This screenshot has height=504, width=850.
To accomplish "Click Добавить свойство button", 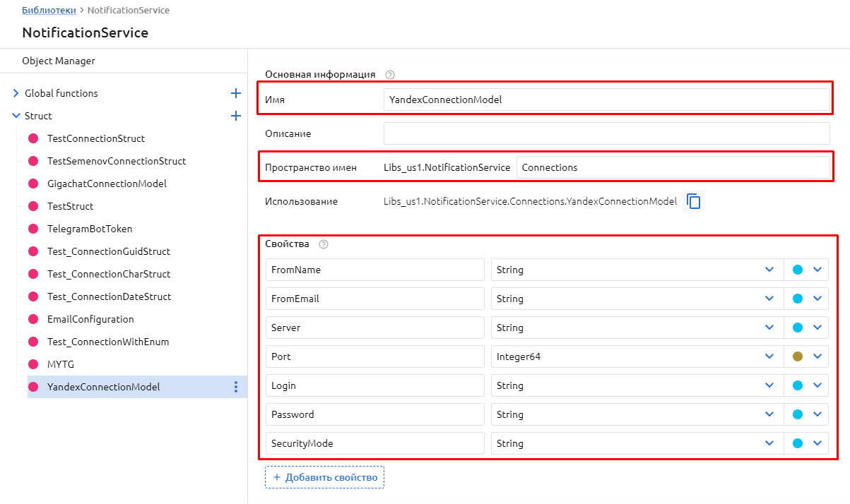I will pyautogui.click(x=324, y=477).
